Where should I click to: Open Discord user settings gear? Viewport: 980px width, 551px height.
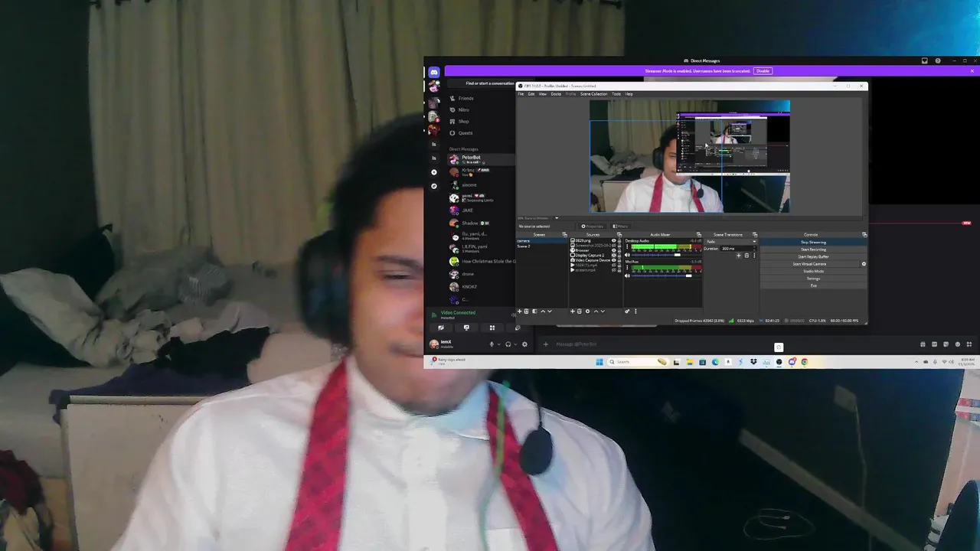pyautogui.click(x=524, y=344)
